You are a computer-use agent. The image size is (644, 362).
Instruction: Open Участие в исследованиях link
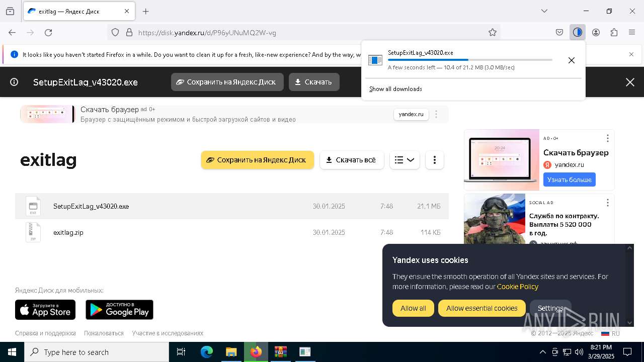tap(168, 333)
